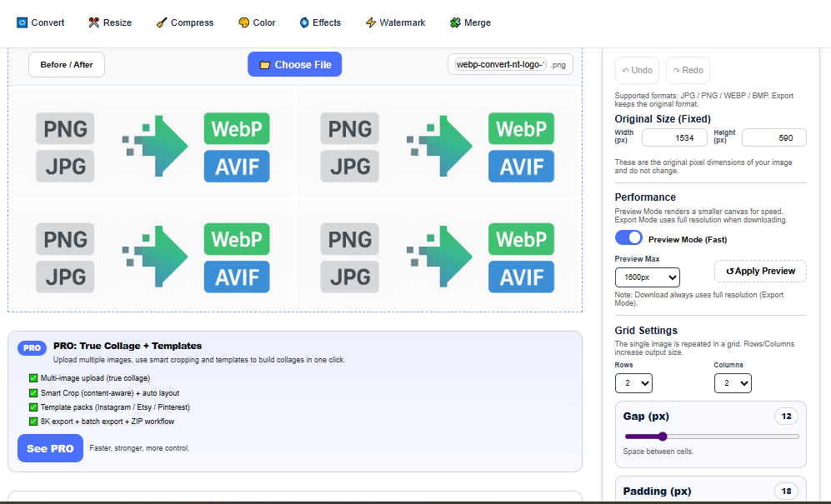
Task: Open the Columns dropdown
Action: pos(733,383)
